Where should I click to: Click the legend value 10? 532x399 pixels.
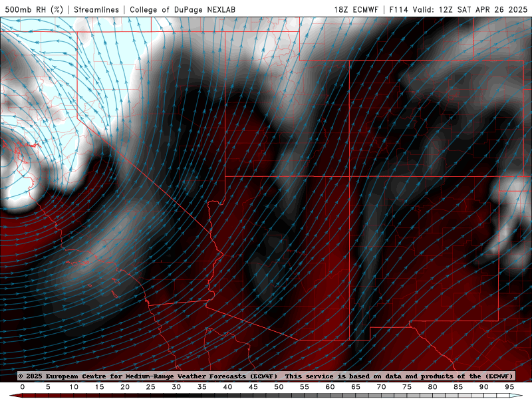pos(74,387)
